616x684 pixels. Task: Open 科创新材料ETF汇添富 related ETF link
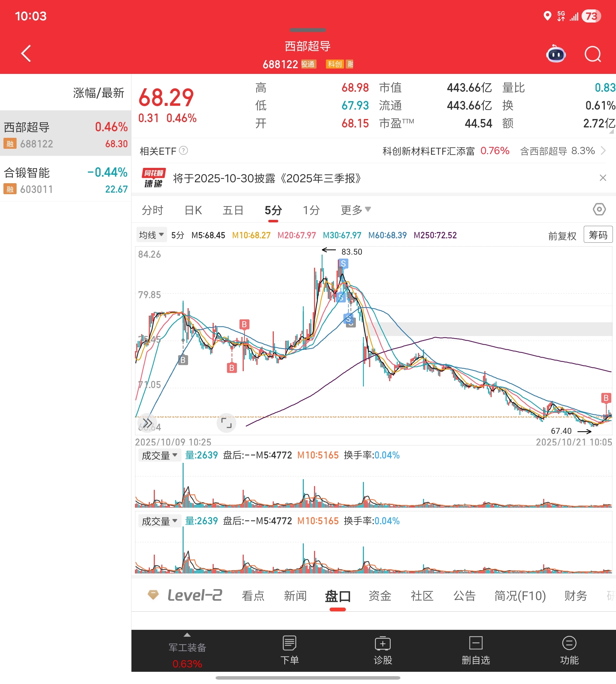tap(428, 151)
